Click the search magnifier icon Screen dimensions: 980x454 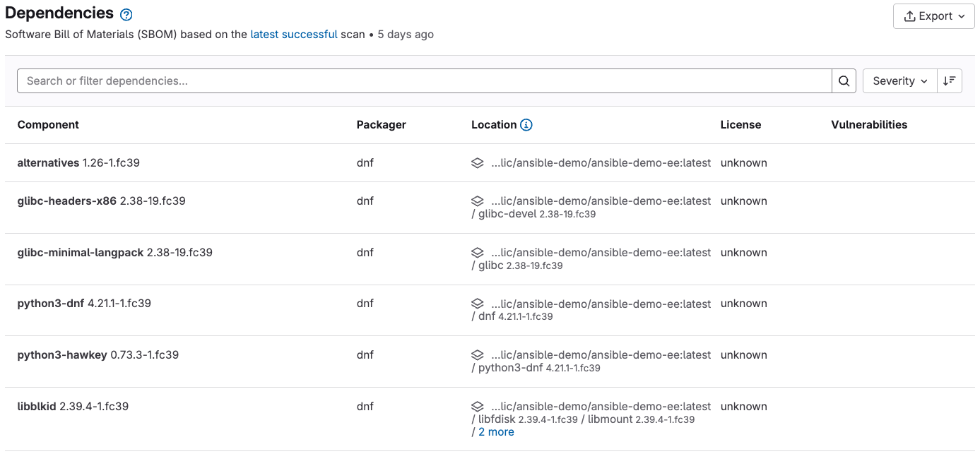[844, 80]
